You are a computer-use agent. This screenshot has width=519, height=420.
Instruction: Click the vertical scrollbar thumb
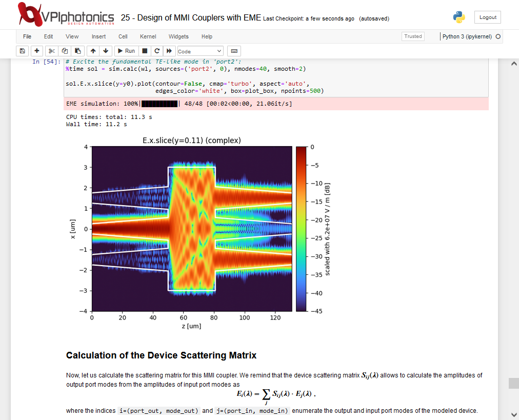[x=514, y=383]
